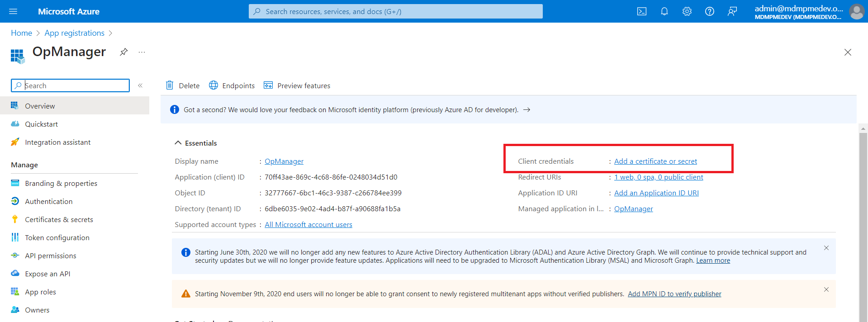Click the vertical scrollbar up arrow
The image size is (868, 322).
863,128
